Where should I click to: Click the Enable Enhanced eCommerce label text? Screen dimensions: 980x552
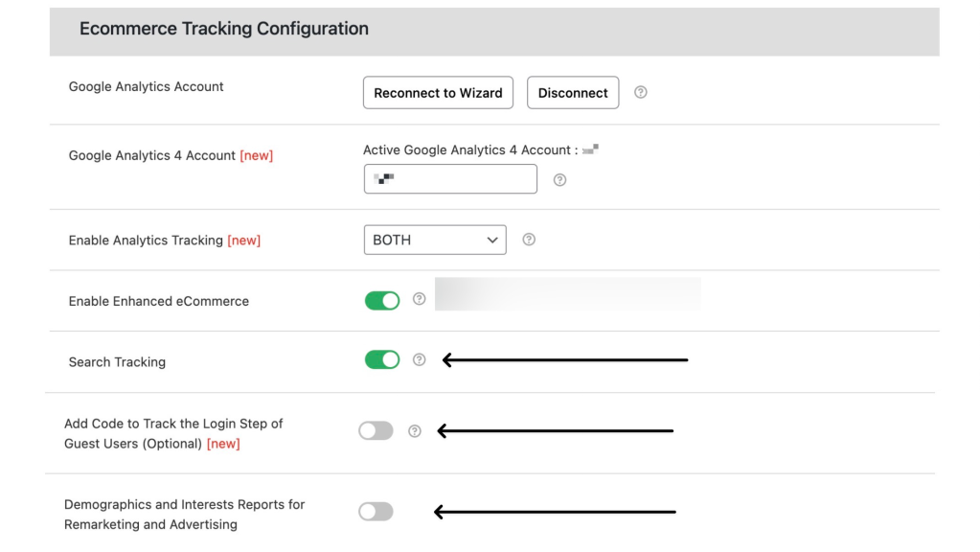159,301
